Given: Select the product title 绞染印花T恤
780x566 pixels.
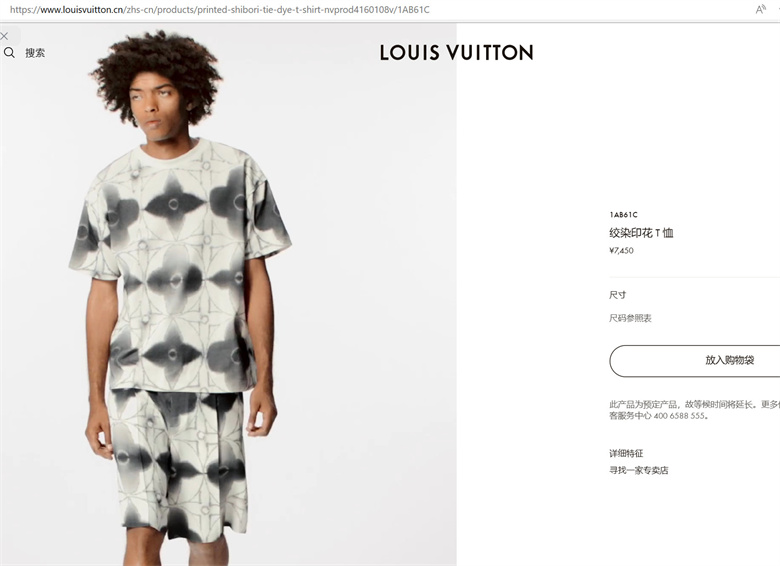Looking at the screenshot, I should (641, 233).
